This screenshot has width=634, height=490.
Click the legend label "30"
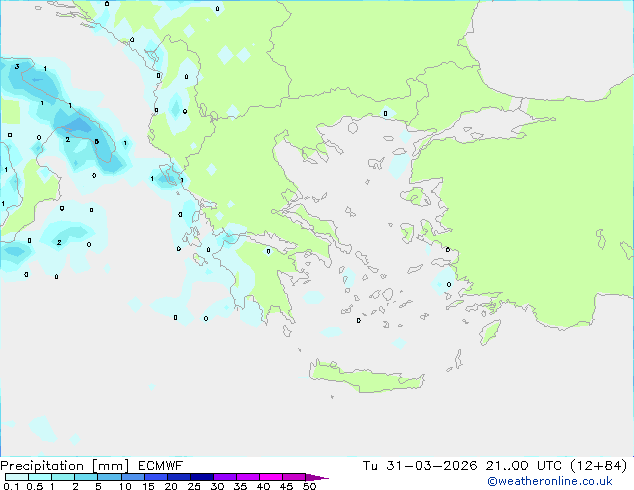217,486
